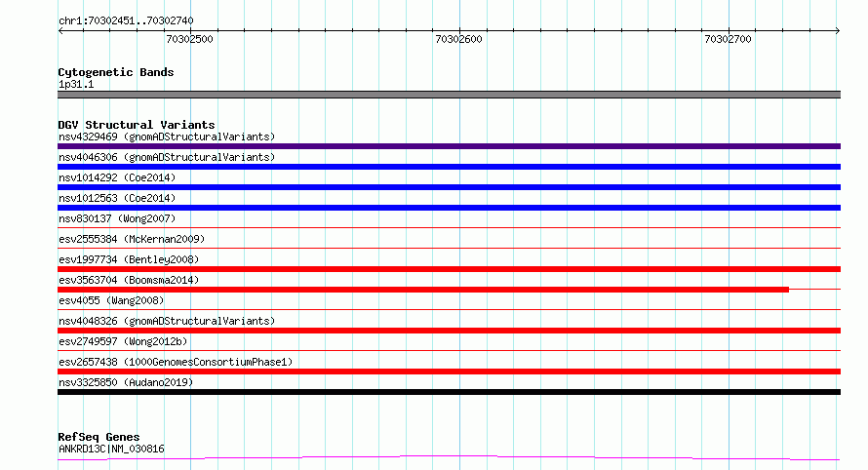Image resolution: width=868 pixels, height=470 pixels.
Task: Open the nsv3325850 (Audano2019) variant label
Action: pos(126,382)
